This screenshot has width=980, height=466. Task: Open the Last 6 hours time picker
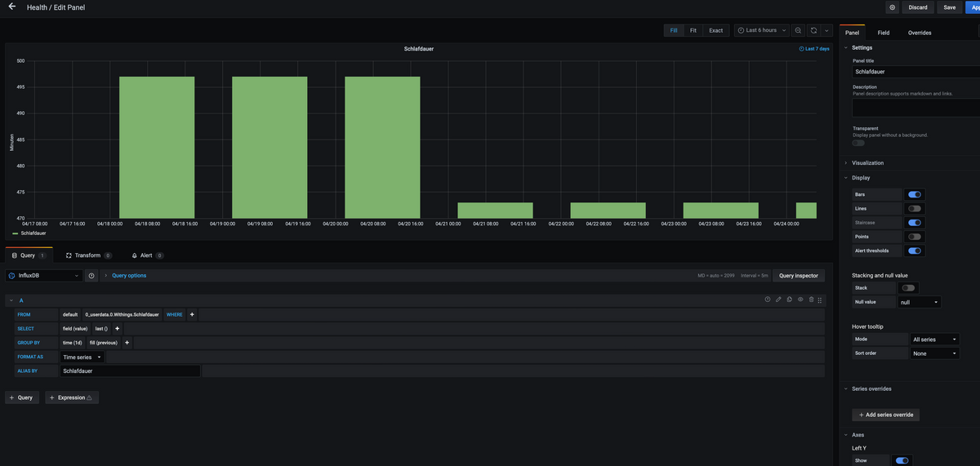point(761,30)
